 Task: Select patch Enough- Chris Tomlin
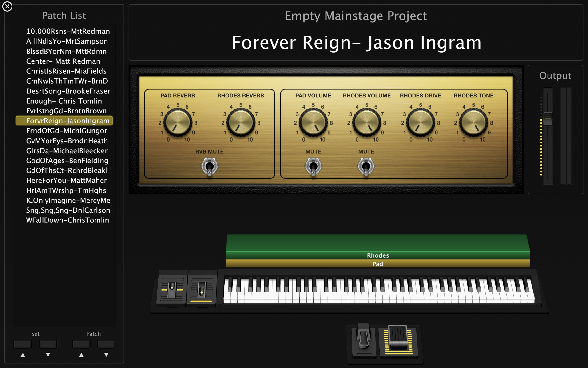pyautogui.click(x=64, y=101)
